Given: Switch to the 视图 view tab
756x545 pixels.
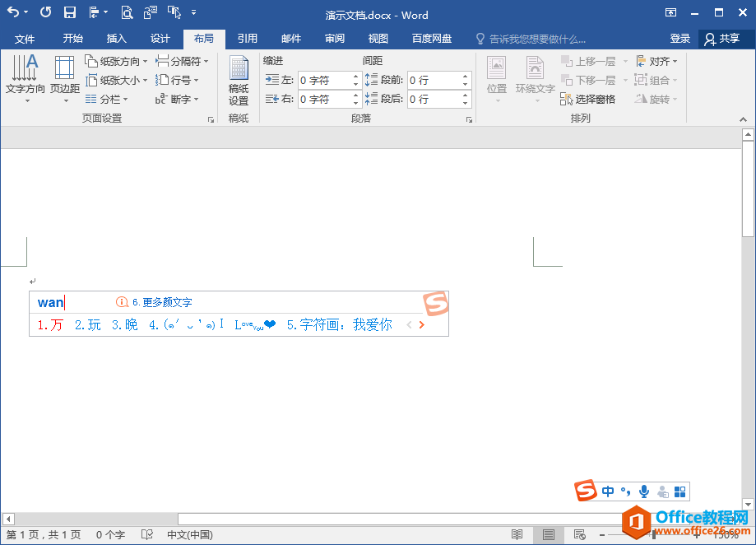Looking at the screenshot, I should point(378,39).
